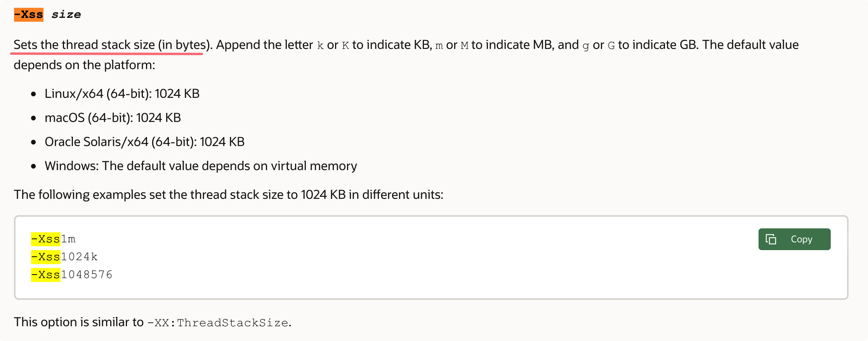The height and width of the screenshot is (341, 868).
Task: Click the -Xss1m code line
Action: (53, 239)
